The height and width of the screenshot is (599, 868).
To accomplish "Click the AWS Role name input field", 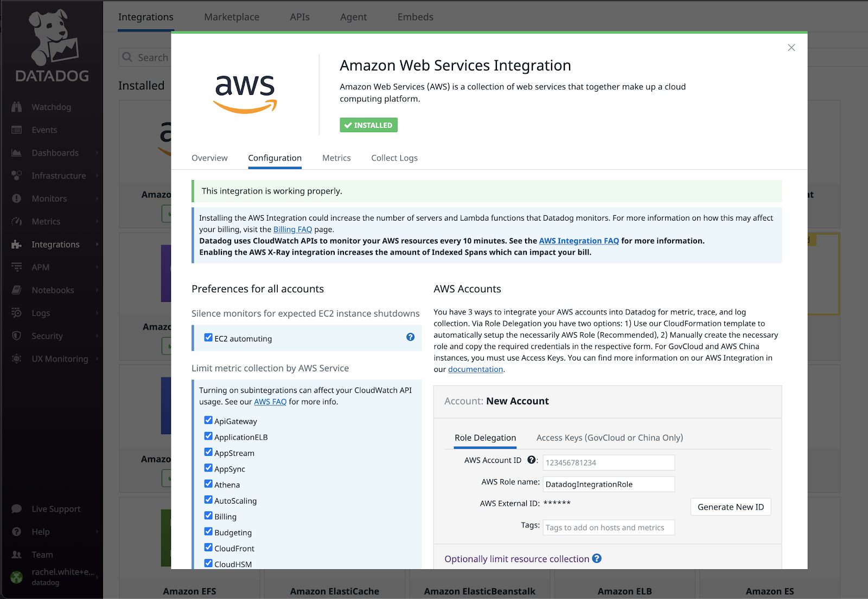I will [x=609, y=484].
